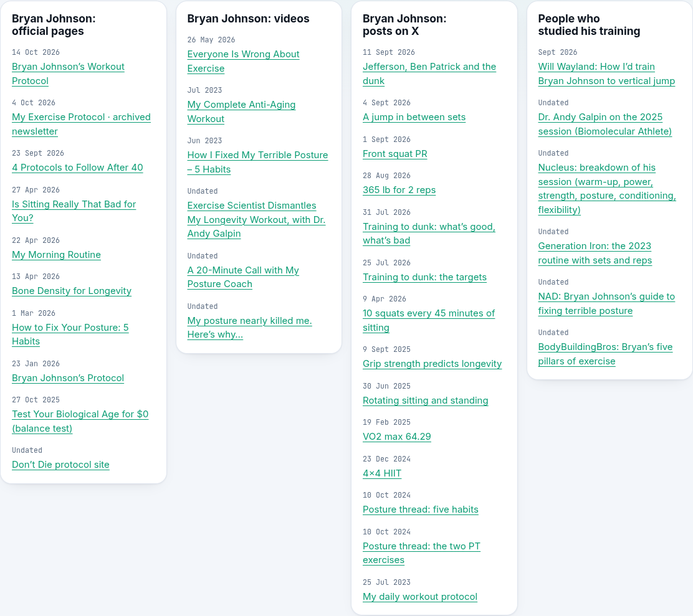Open Nucleus breakdown of his session

pyautogui.click(x=607, y=189)
